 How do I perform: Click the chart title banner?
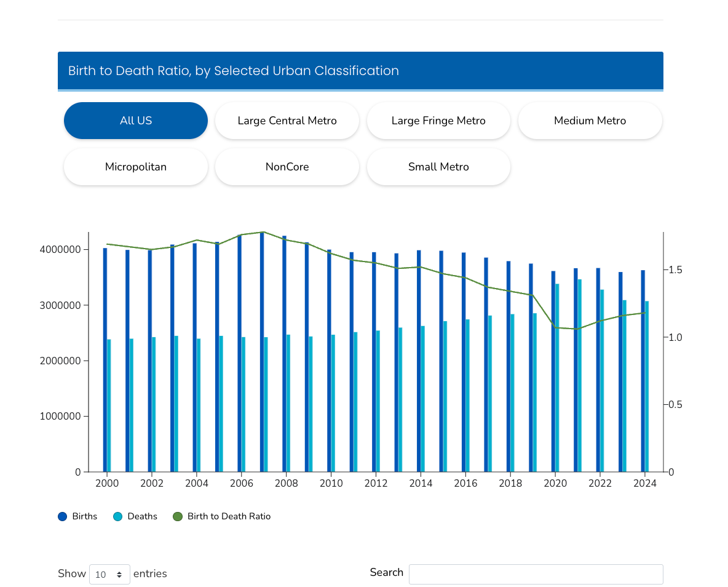click(x=360, y=71)
